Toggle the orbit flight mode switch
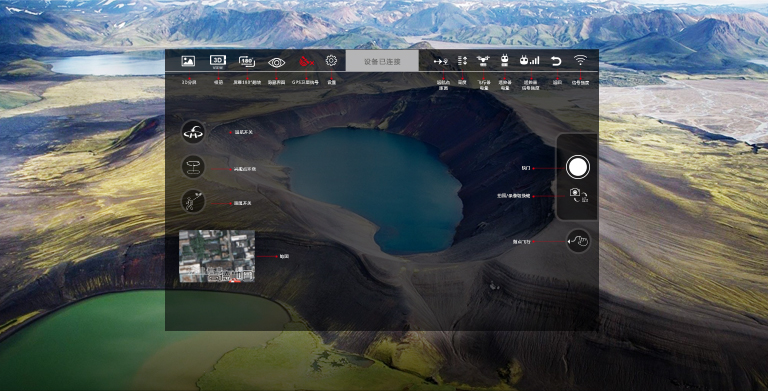The height and width of the screenshot is (391, 768). point(193,132)
